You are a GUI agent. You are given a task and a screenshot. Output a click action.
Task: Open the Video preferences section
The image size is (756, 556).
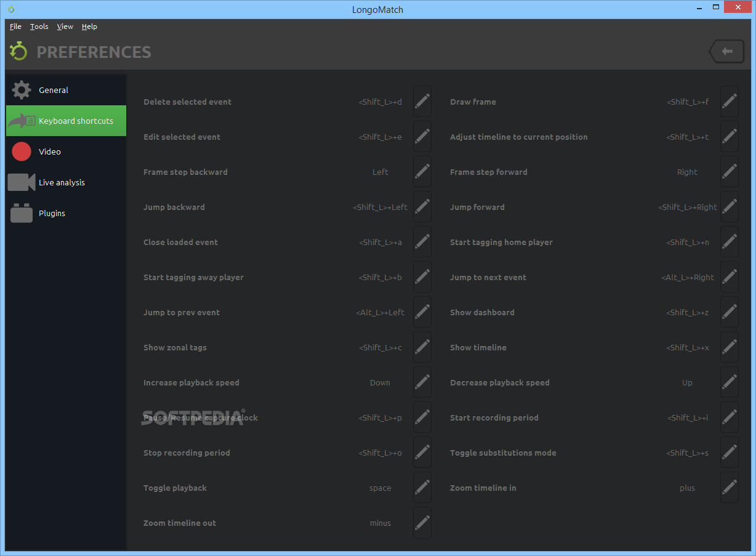click(x=66, y=151)
